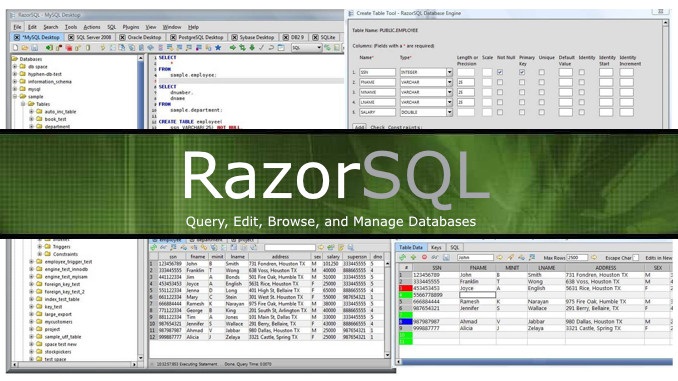Expand the hyphen-db-test database node
The height and width of the screenshot is (381, 678).
(x=15, y=74)
